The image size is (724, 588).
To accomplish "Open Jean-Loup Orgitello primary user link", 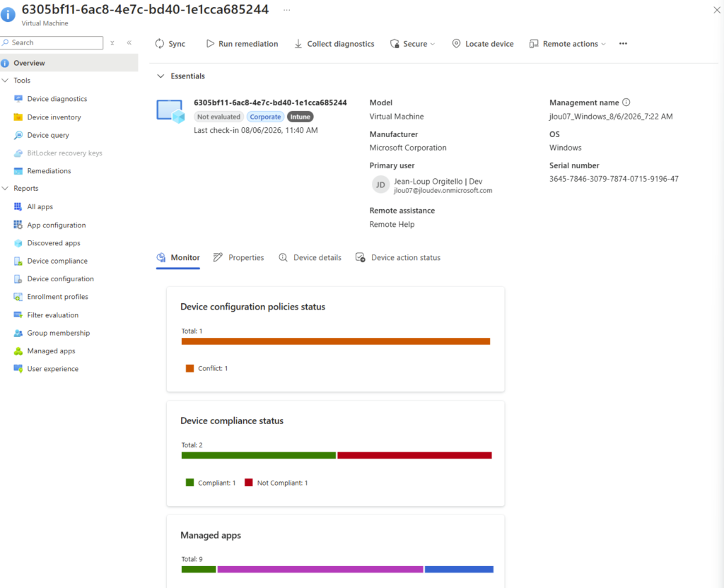I will [x=438, y=182].
